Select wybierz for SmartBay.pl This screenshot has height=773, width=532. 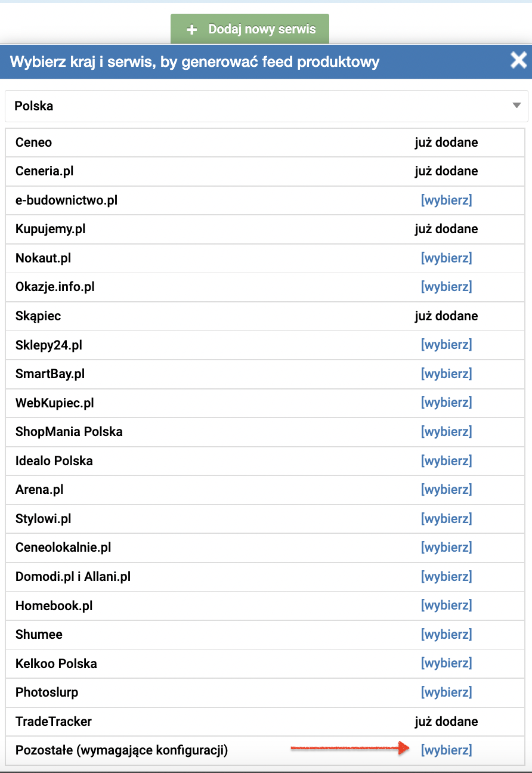point(446,374)
